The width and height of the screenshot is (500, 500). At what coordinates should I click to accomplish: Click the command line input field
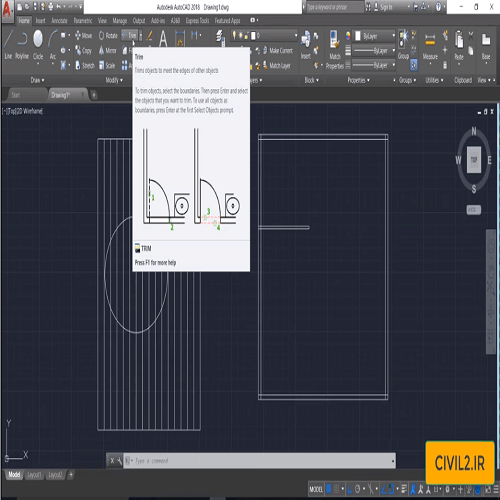[259, 461]
